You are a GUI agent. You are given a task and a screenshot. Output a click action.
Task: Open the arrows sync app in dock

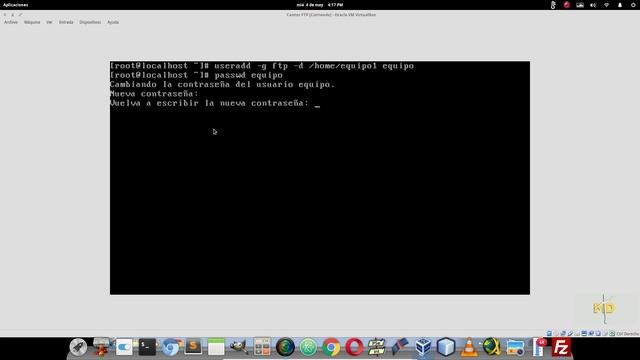click(x=376, y=347)
